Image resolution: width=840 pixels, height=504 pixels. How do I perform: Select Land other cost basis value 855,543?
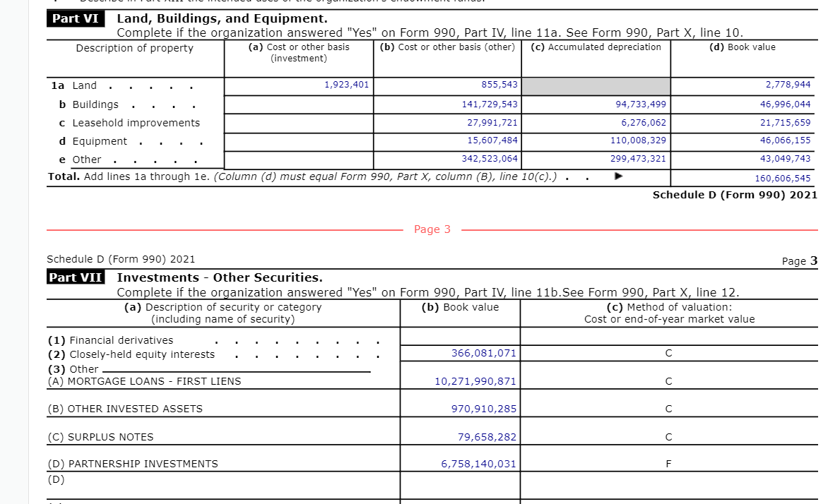499,85
